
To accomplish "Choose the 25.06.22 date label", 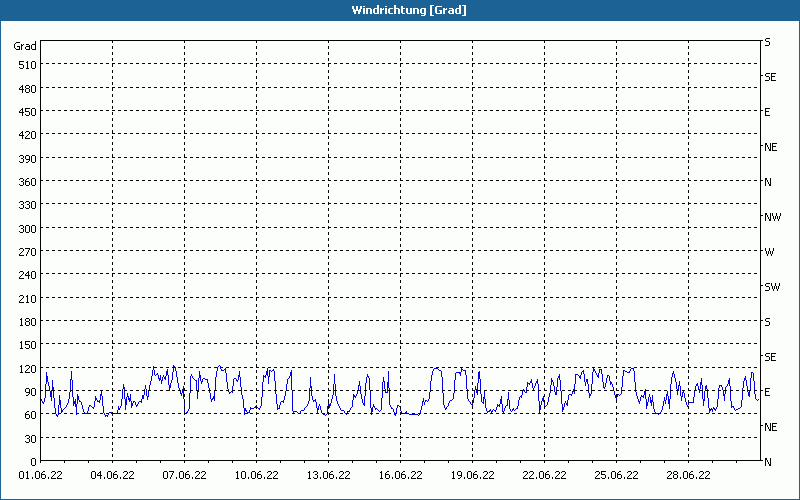I will pyautogui.click(x=616, y=475).
